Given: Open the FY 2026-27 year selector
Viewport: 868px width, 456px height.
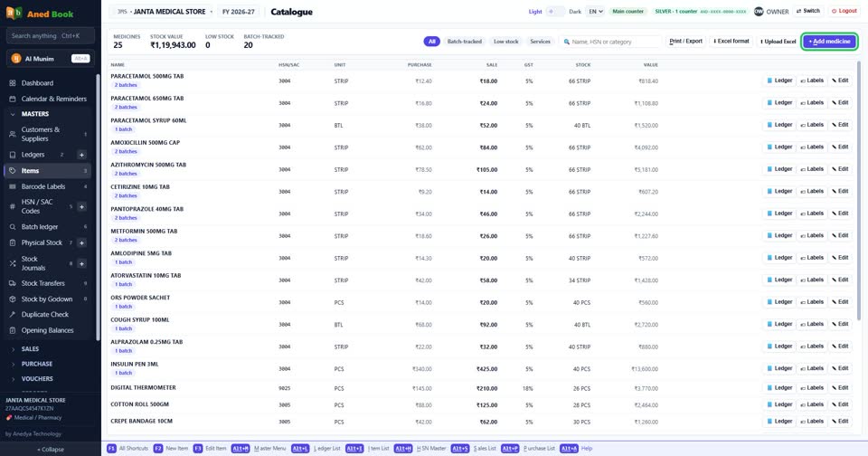Looking at the screenshot, I should click(x=239, y=12).
